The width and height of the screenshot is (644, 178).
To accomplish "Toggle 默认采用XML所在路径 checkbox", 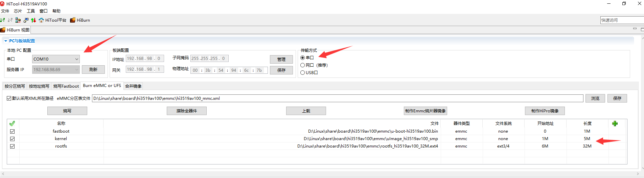I will point(9,98).
